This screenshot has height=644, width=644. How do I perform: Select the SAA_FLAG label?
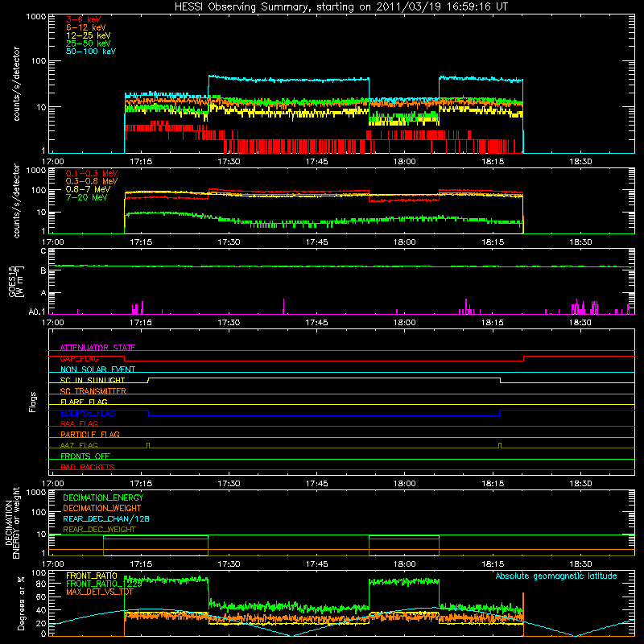[x=79, y=423]
